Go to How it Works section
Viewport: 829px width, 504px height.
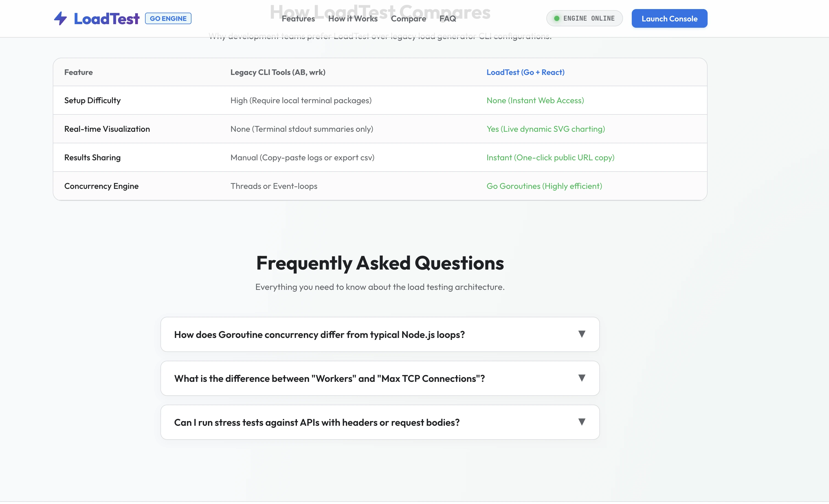(x=353, y=18)
